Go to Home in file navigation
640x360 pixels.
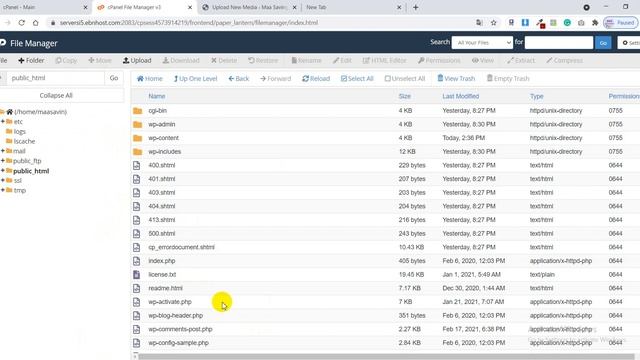(x=149, y=78)
